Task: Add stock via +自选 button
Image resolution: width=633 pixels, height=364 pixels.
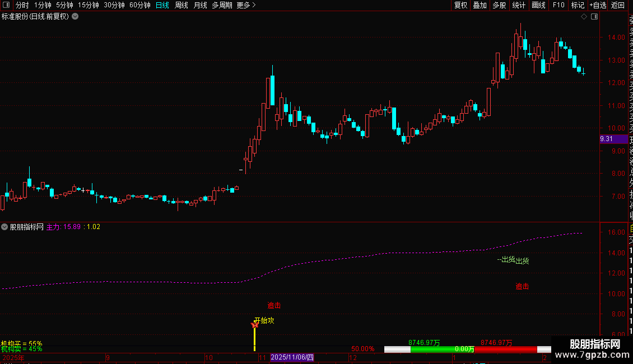Action: (x=598, y=5)
